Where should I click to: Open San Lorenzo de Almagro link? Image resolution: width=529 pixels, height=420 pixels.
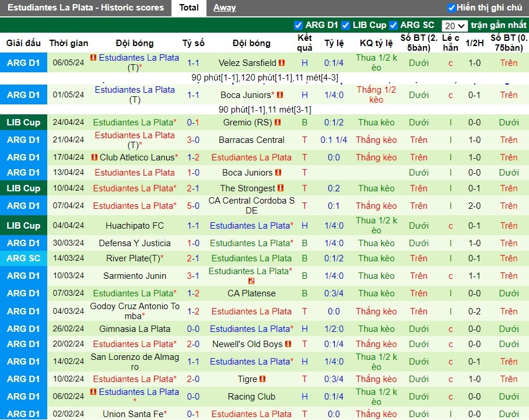135,362
